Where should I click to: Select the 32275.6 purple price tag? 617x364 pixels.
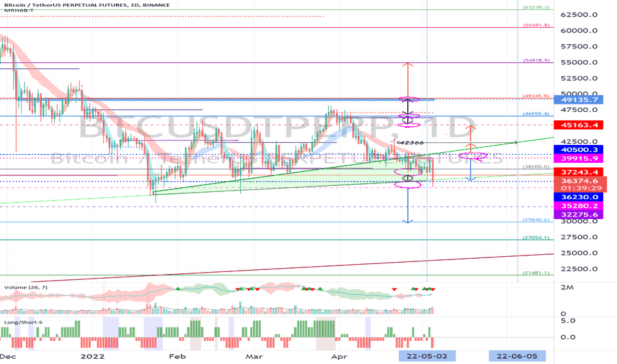578,214
